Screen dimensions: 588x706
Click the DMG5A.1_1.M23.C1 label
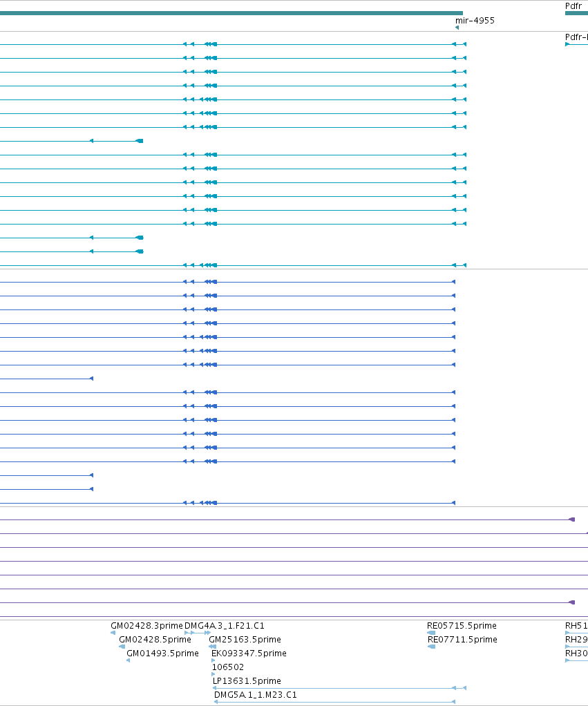point(255,695)
